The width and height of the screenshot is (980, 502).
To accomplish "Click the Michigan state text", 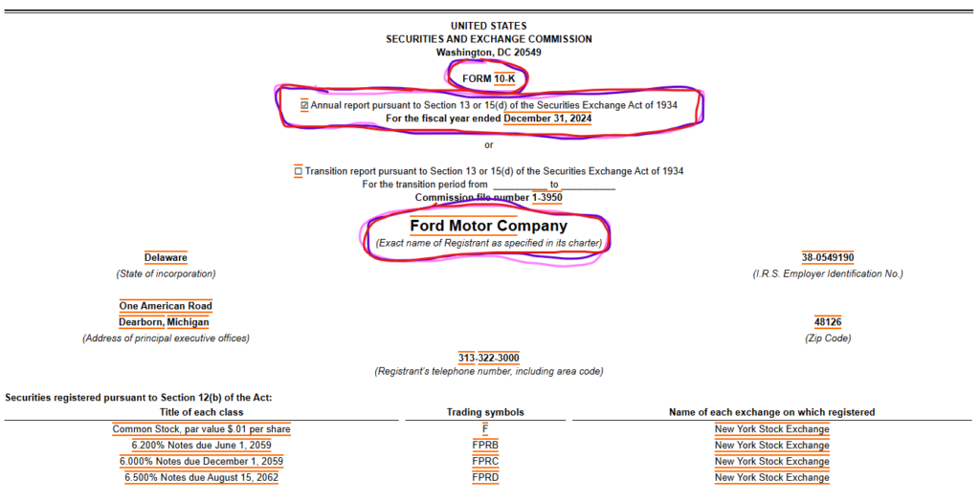I will (x=189, y=323).
